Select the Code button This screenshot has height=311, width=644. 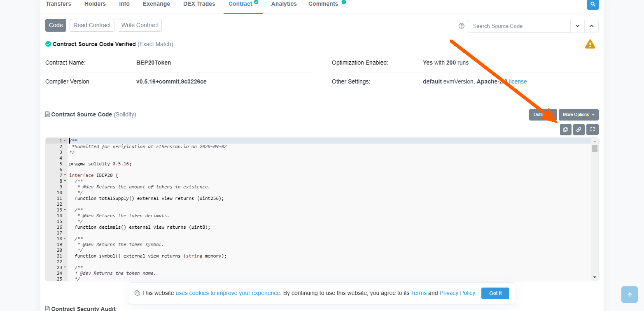(x=56, y=25)
